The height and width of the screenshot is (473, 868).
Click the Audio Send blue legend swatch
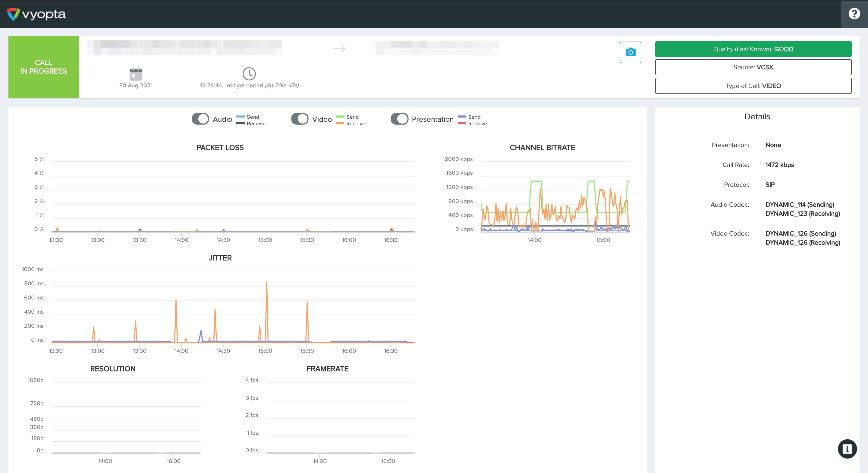point(240,117)
